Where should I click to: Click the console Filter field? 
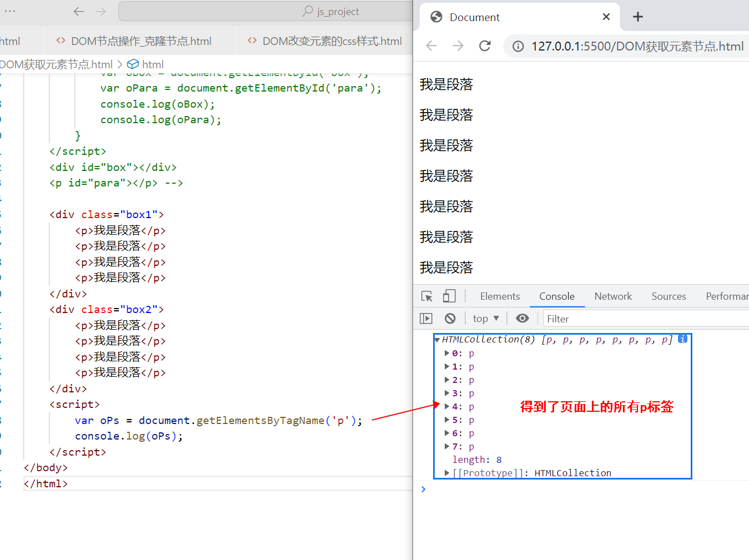(646, 319)
